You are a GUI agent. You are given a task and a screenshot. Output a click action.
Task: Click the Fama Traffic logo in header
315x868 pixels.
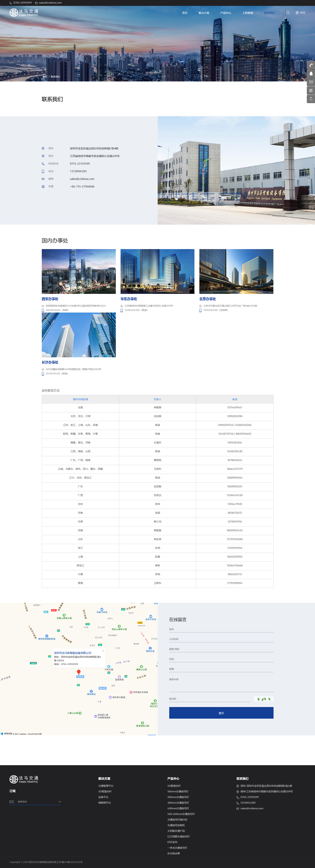pyautogui.click(x=24, y=13)
